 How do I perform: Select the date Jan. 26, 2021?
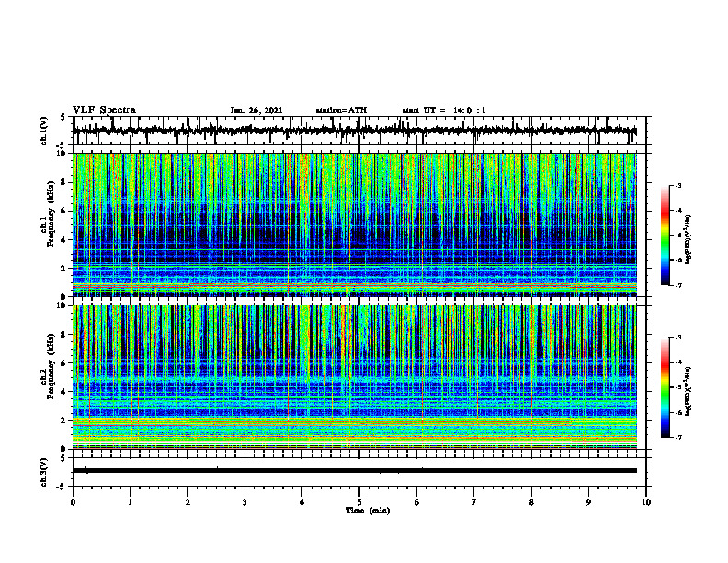click(x=256, y=110)
